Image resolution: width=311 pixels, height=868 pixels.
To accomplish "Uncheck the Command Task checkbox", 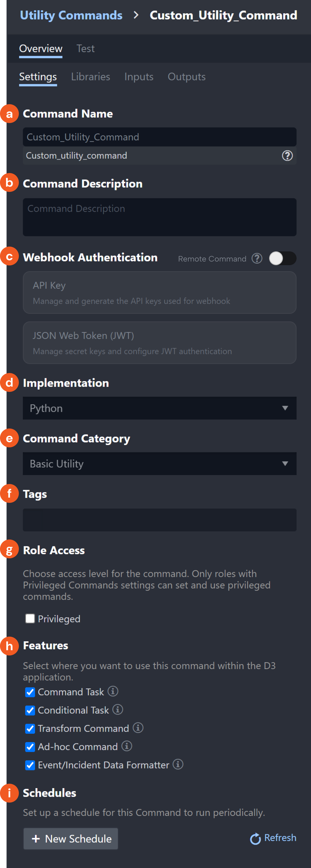I will coord(30,692).
